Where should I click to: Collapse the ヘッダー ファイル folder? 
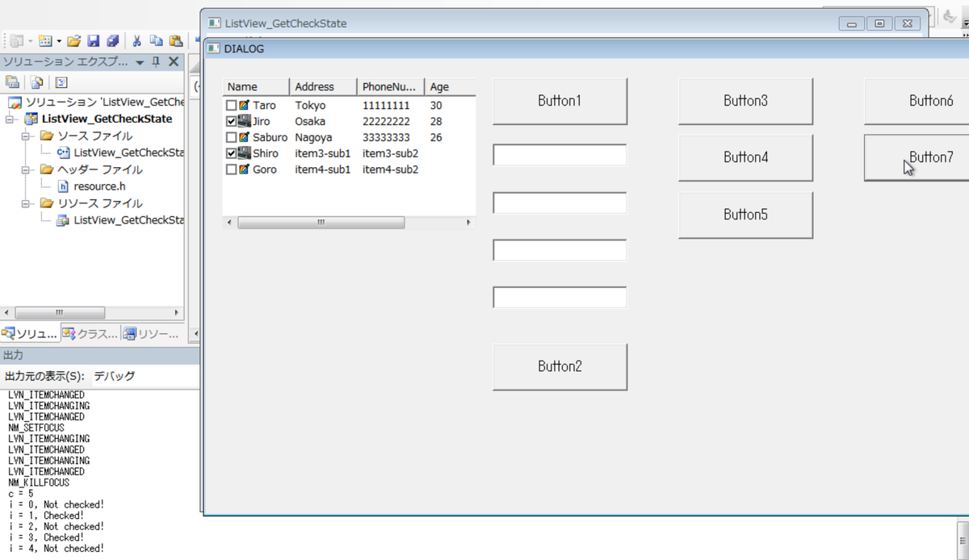[x=25, y=170]
